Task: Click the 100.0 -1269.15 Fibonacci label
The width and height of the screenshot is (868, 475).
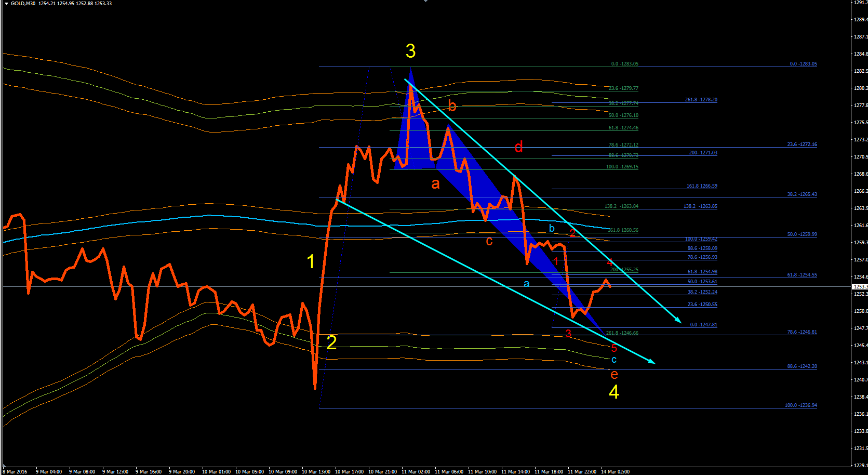Action: point(622,167)
